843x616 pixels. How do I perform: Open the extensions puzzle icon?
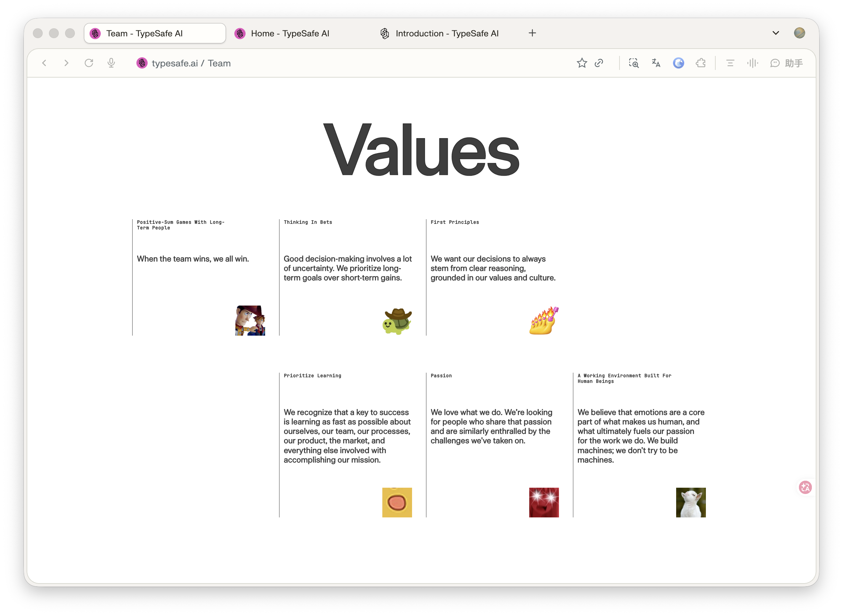701,63
